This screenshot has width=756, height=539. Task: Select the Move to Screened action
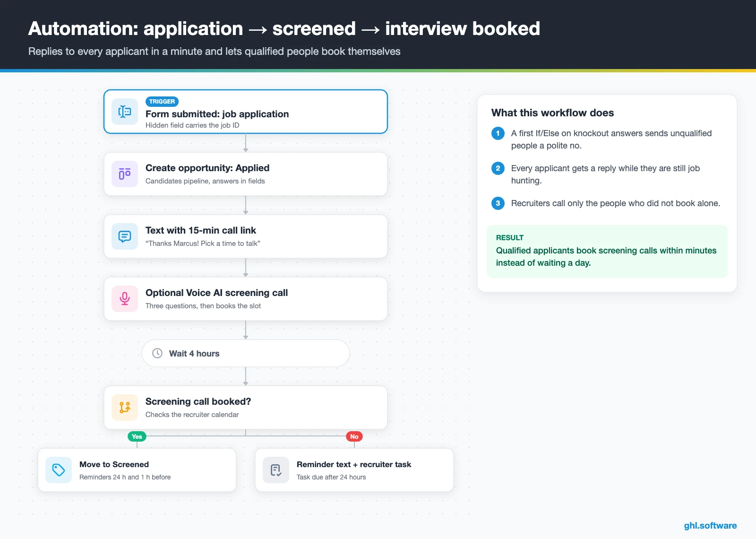pyautogui.click(x=137, y=470)
